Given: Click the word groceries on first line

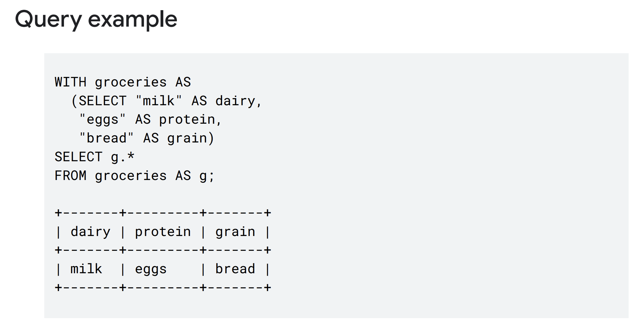Looking at the screenshot, I should [x=131, y=82].
